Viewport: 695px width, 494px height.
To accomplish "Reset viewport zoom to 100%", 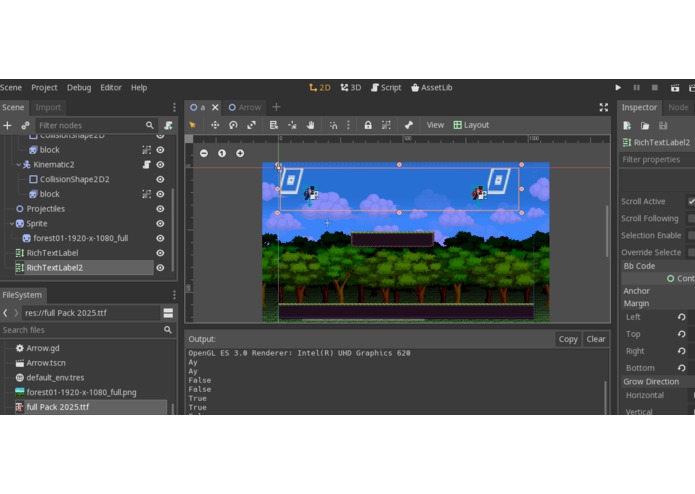I will pos(222,153).
